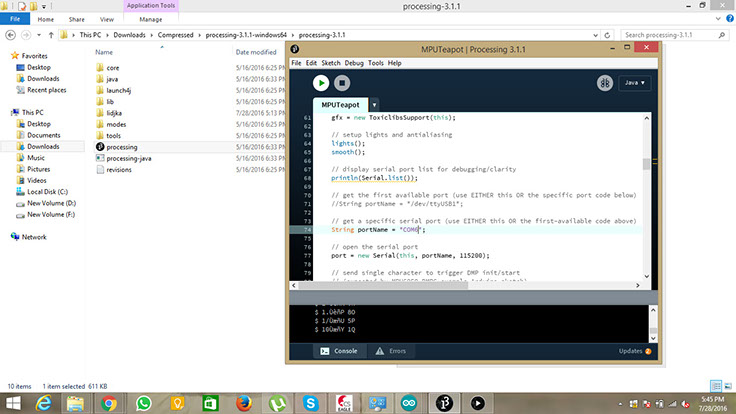Image resolution: width=736 pixels, height=414 pixels.
Task: Open the Explorer Home ribbon tab
Action: [x=46, y=19]
